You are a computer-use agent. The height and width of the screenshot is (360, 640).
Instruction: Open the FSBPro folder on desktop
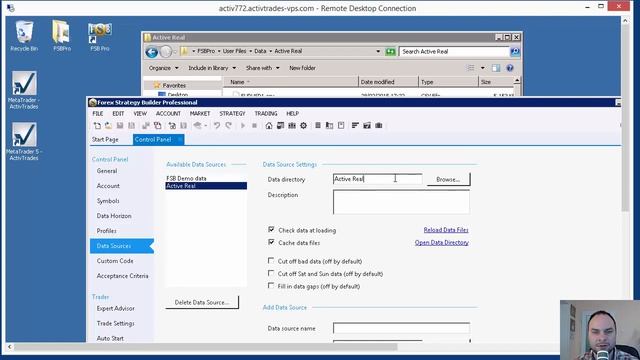[62, 36]
